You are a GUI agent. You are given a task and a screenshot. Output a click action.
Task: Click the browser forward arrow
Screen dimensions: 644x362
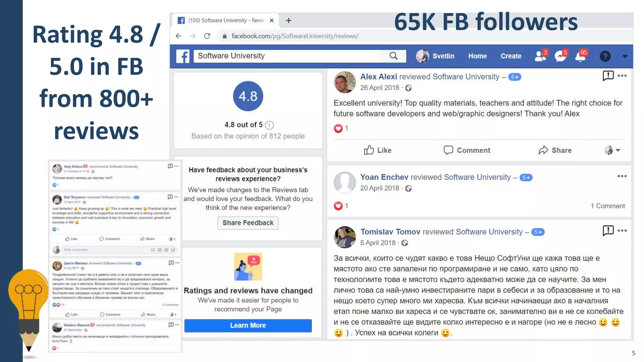193,36
